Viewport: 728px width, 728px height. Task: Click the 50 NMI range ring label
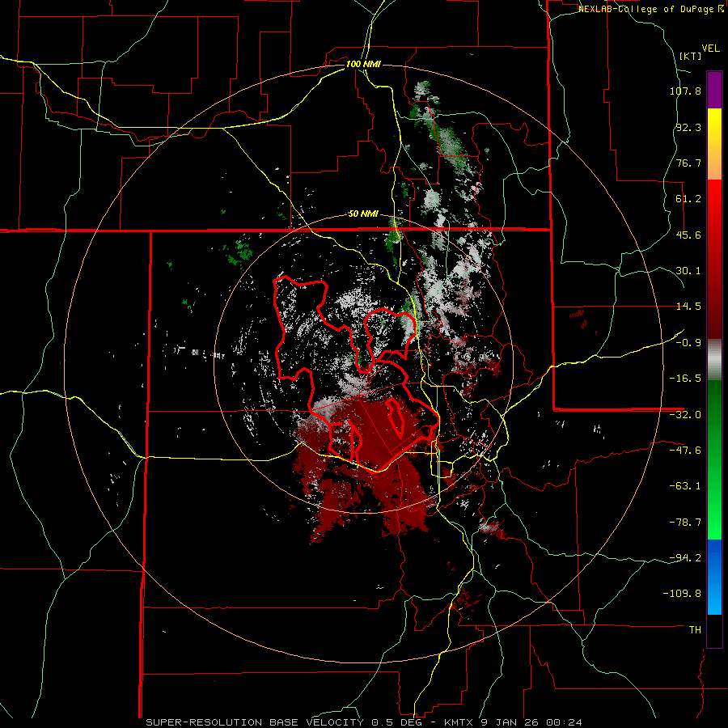[363, 214]
